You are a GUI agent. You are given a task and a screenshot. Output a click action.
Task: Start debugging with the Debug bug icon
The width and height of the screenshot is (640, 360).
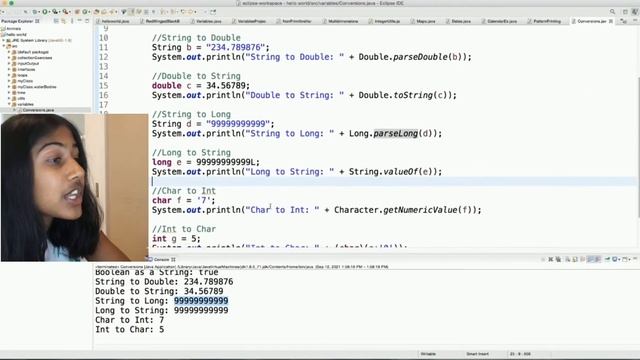(35, 11)
